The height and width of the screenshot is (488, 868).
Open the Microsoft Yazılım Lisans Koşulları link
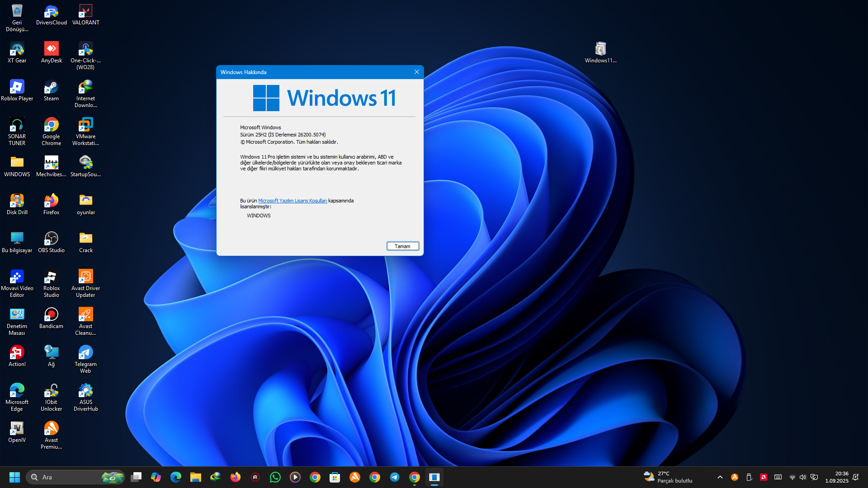(x=292, y=201)
